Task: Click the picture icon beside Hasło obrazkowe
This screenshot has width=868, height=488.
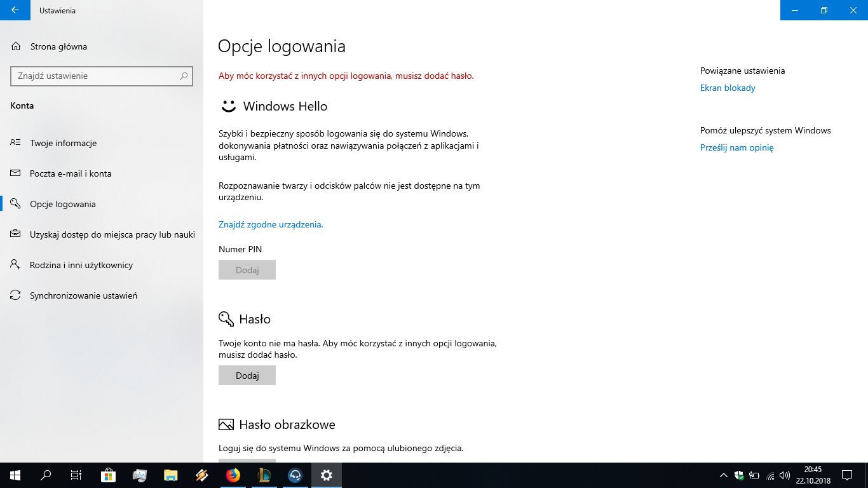Action: 226,424
